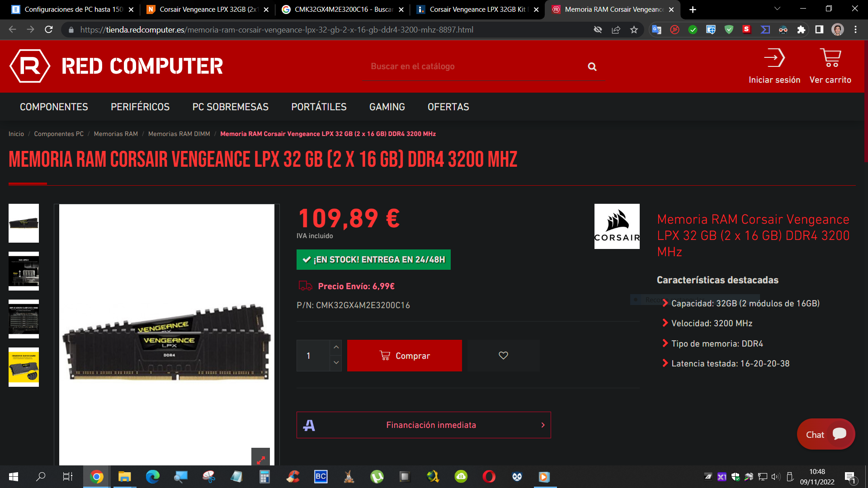Bookmark page with the star icon
This screenshot has width=868, height=488.
634,30
